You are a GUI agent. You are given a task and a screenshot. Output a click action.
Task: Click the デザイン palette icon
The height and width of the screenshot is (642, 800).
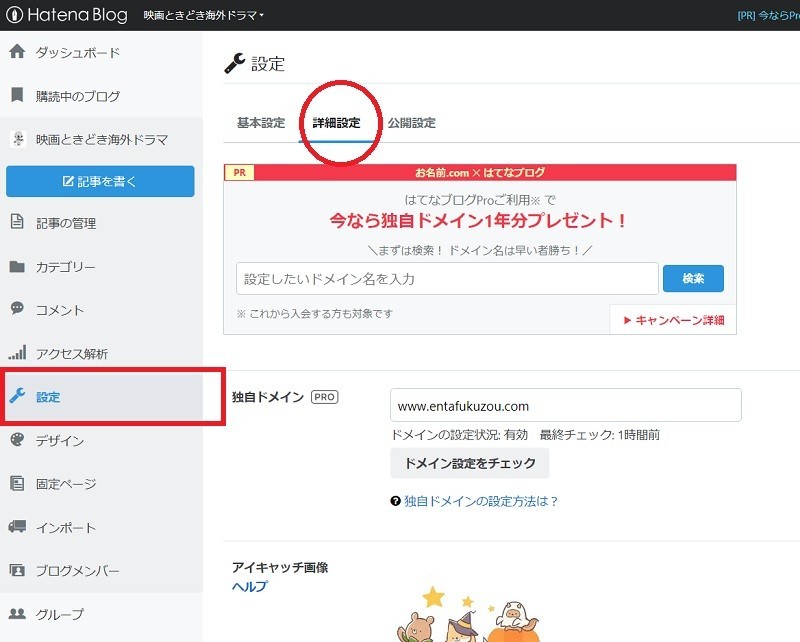17,439
